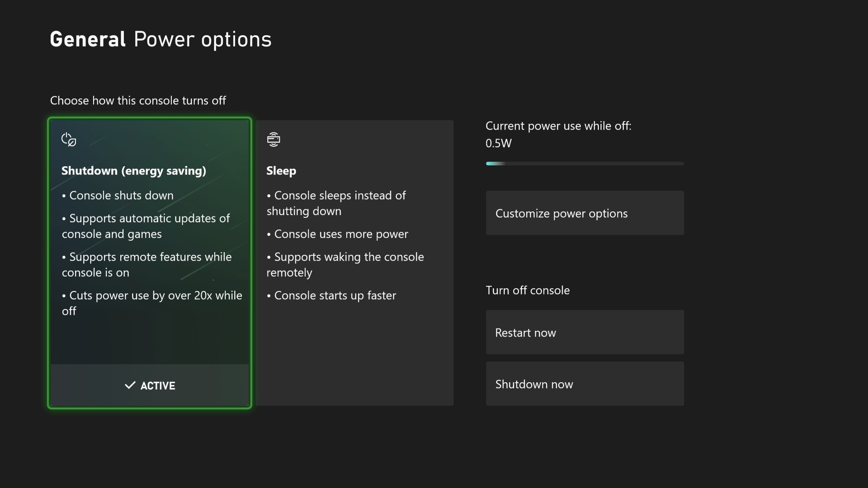Click the shutdown energy saving leaf icon
The height and width of the screenshot is (488, 868).
pos(69,139)
